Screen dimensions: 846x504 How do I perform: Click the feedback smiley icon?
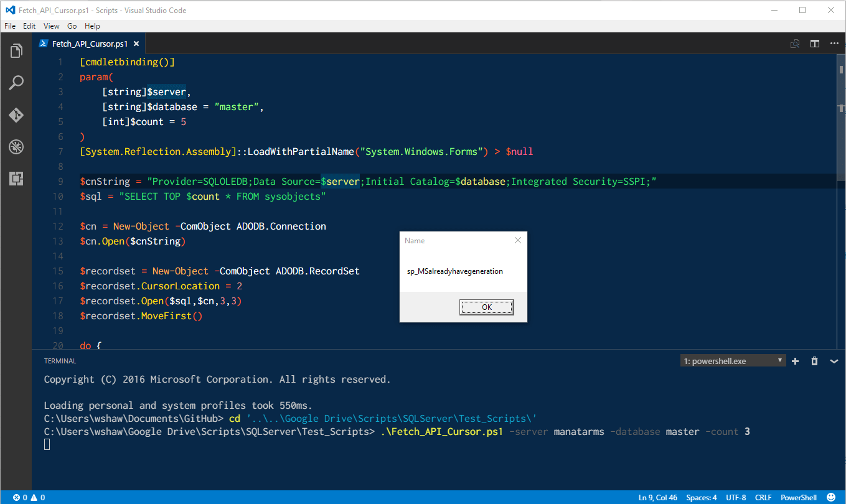pyautogui.click(x=830, y=497)
